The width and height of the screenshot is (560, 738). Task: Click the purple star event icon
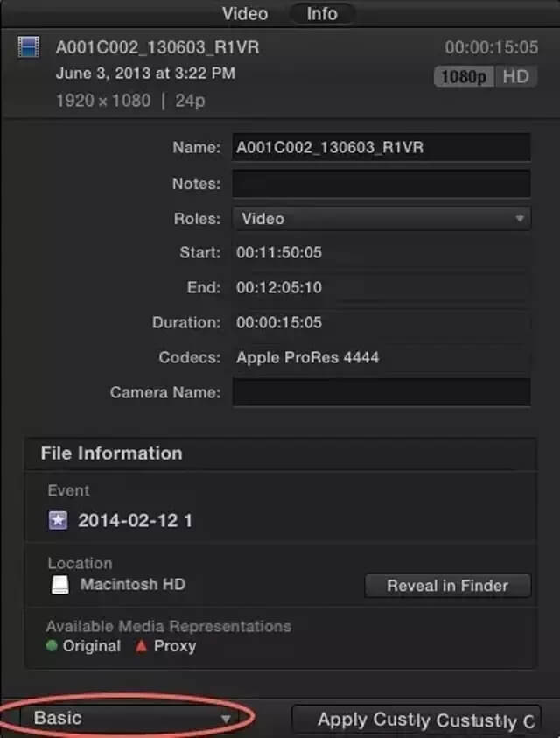(59, 521)
